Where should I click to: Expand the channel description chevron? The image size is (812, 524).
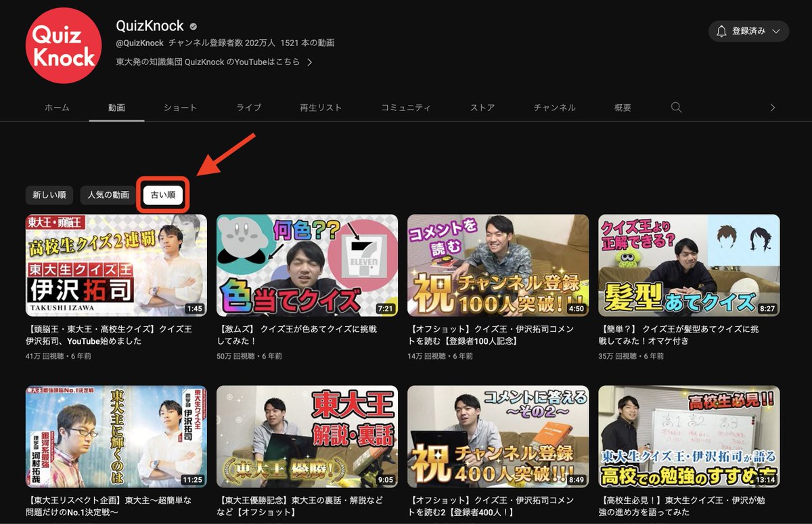point(310,62)
